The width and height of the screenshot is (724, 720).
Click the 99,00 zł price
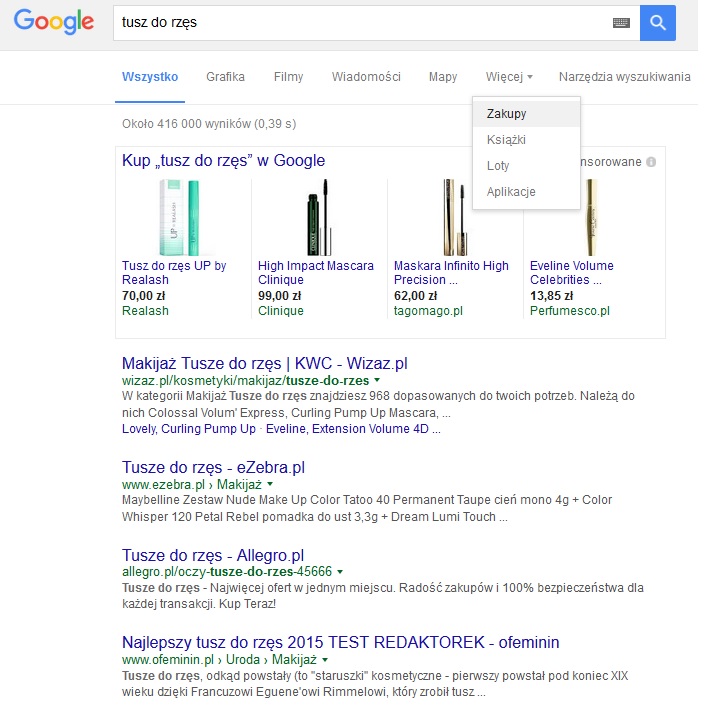[x=279, y=296]
